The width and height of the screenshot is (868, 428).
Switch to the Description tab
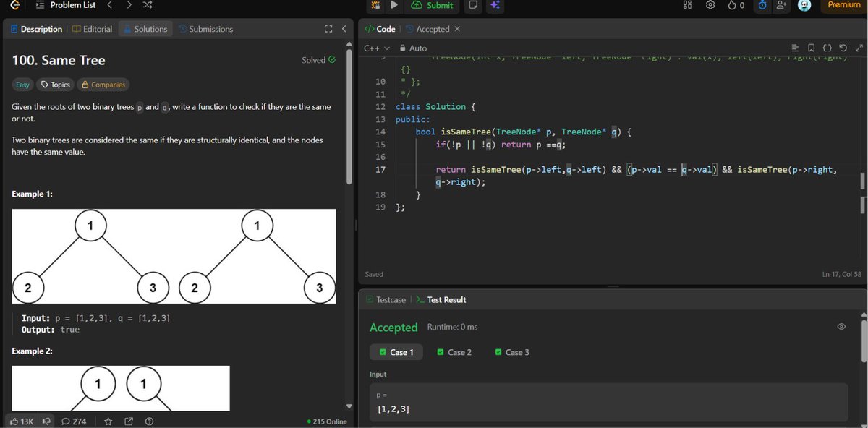pos(36,29)
